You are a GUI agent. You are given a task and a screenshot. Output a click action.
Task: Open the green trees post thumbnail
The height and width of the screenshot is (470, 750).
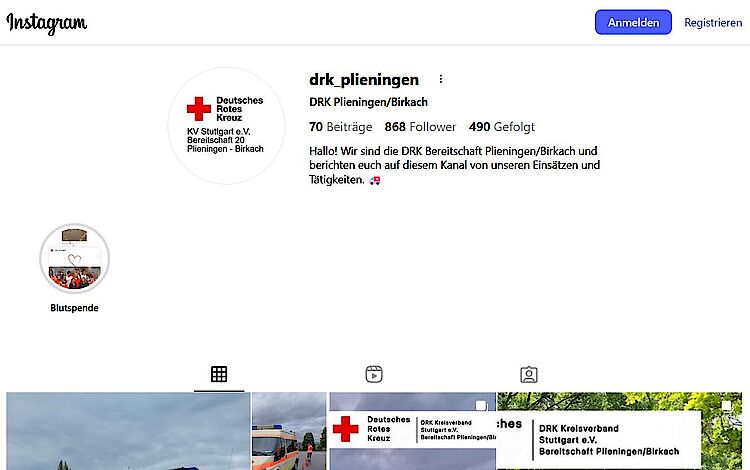619,431
